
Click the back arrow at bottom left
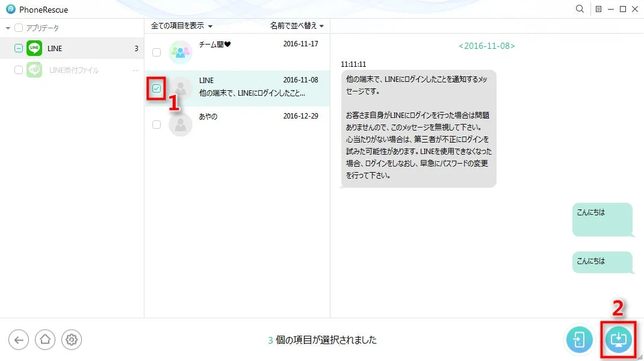point(19,339)
